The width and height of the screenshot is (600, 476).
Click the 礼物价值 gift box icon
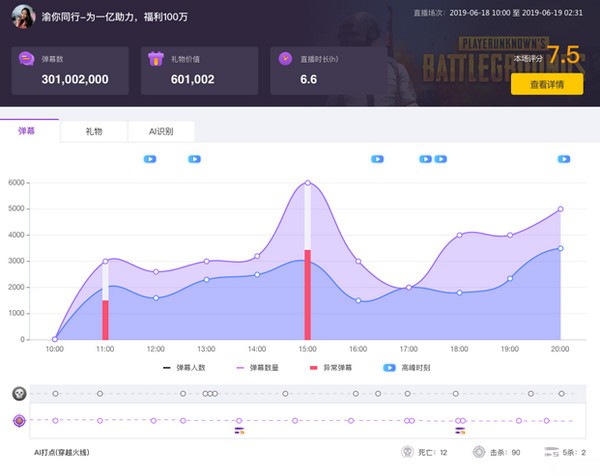point(156,59)
